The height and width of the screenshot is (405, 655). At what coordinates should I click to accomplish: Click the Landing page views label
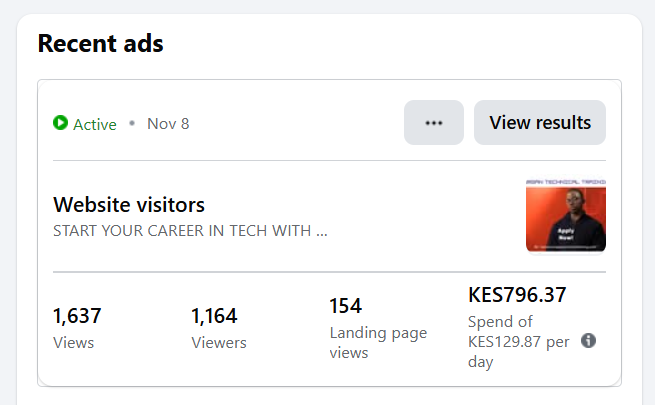[378, 342]
